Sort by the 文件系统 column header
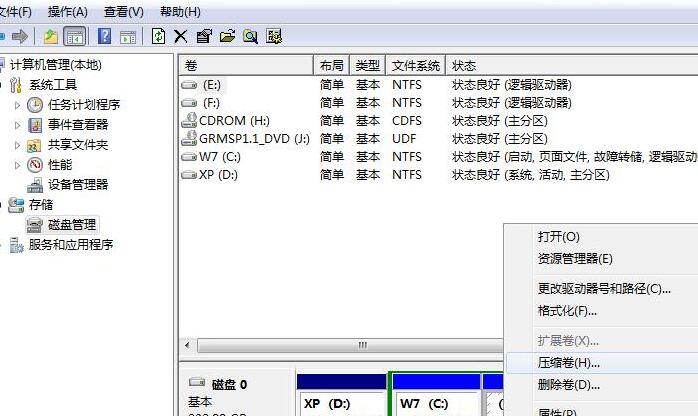 [x=414, y=64]
